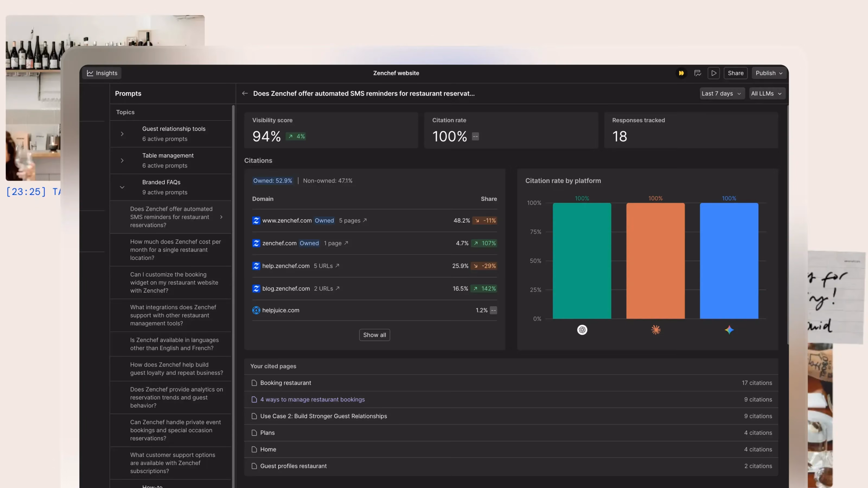Click the orange Claude citation bar
The image size is (868, 488).
[655, 261]
